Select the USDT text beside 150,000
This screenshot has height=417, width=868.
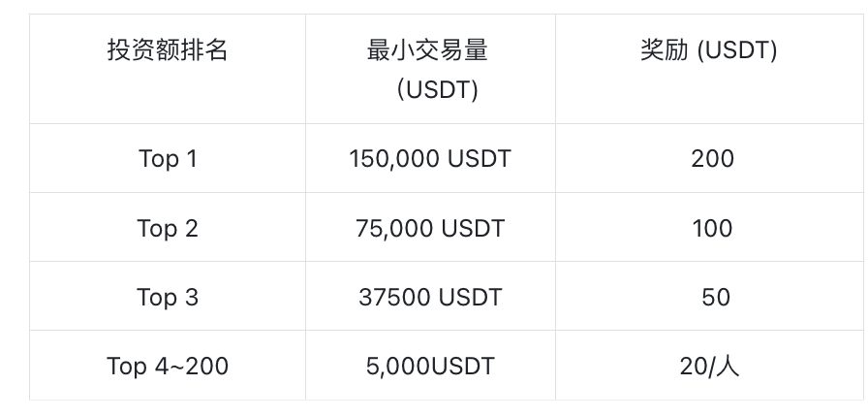[479, 159]
